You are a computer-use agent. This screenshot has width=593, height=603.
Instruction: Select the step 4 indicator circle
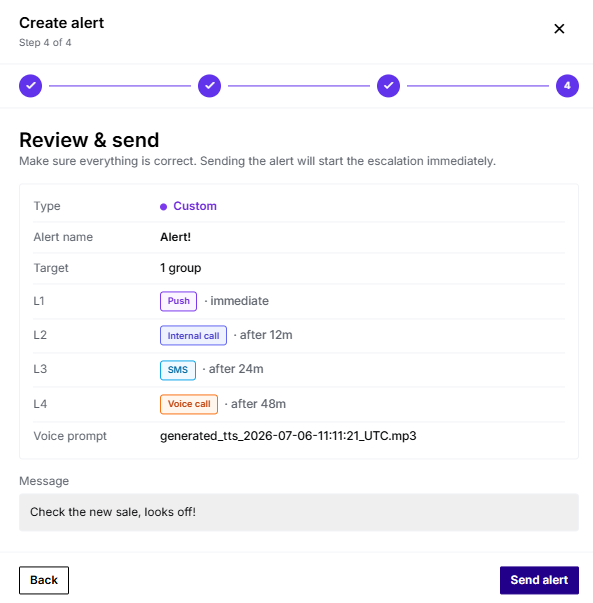click(x=567, y=86)
